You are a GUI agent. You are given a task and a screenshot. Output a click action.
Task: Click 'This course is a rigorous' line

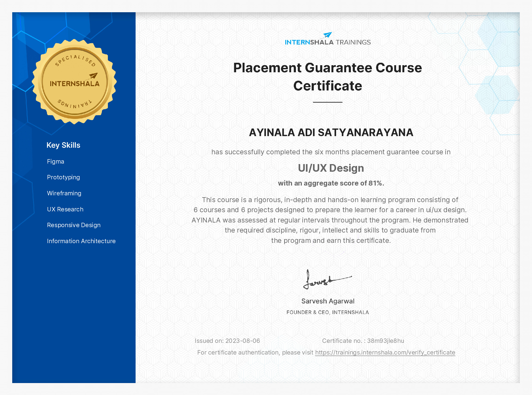coord(330,200)
